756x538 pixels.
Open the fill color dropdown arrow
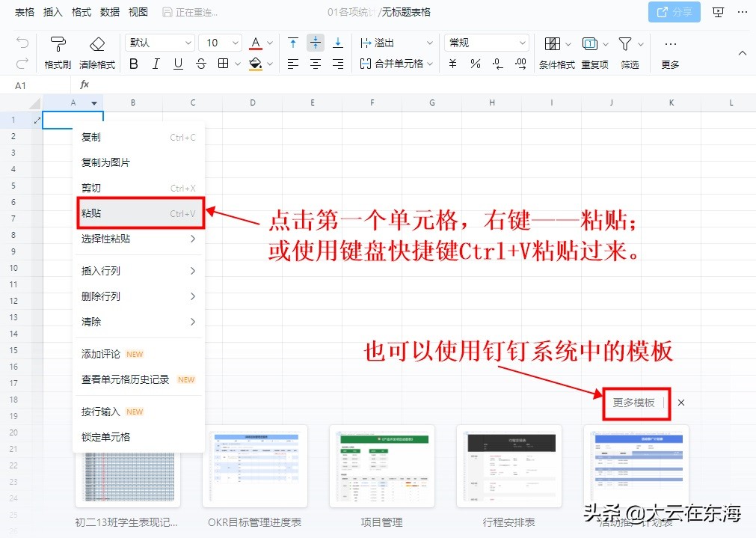pos(270,64)
